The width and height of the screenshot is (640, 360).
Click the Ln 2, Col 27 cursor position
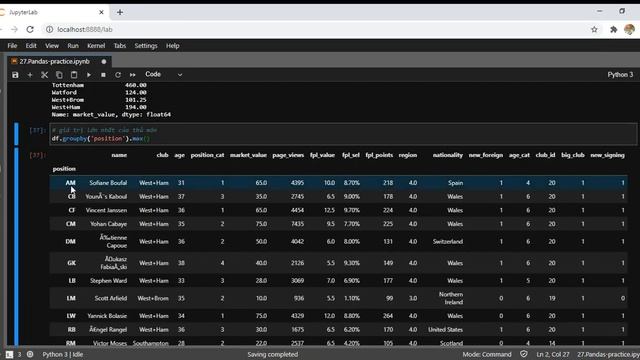pyautogui.click(x=553, y=354)
